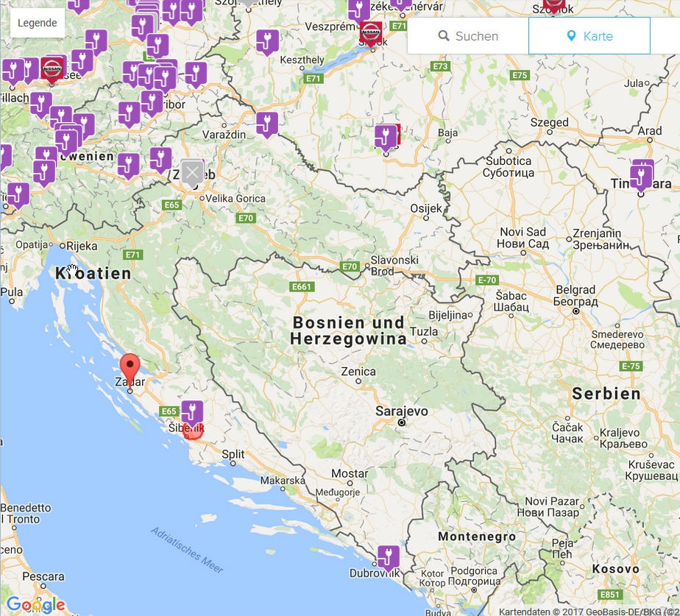
Task: Click the Sarajevo city label on map
Action: [401, 411]
